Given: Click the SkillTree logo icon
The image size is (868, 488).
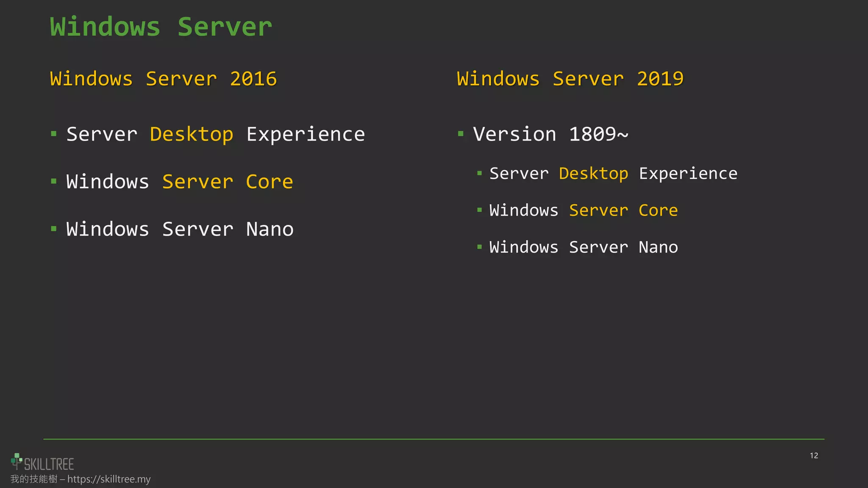Looking at the screenshot, I should tap(17, 461).
